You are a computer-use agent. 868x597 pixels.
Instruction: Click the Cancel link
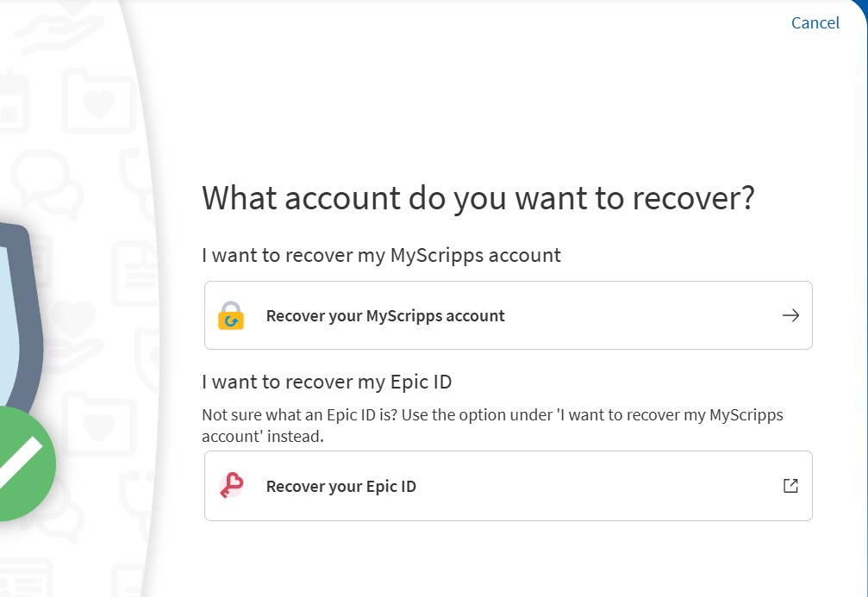(815, 23)
